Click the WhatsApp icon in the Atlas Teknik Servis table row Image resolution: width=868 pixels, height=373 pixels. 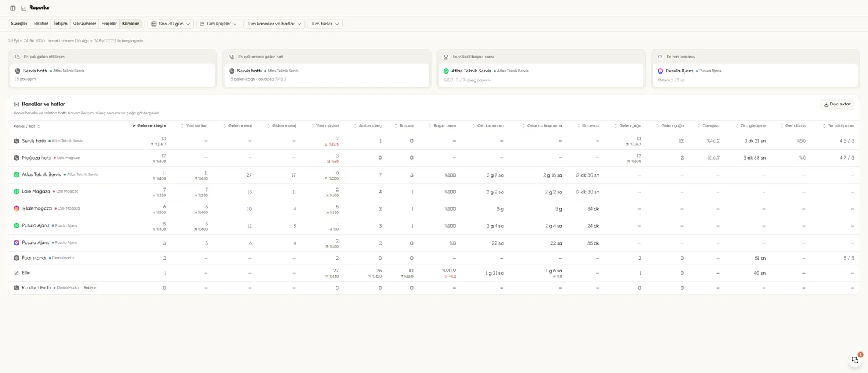pyautogui.click(x=17, y=175)
